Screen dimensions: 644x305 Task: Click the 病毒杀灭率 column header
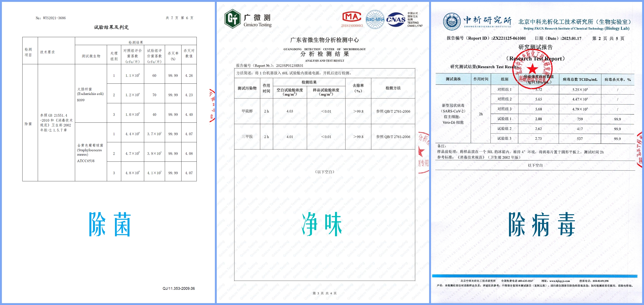pos(618,79)
